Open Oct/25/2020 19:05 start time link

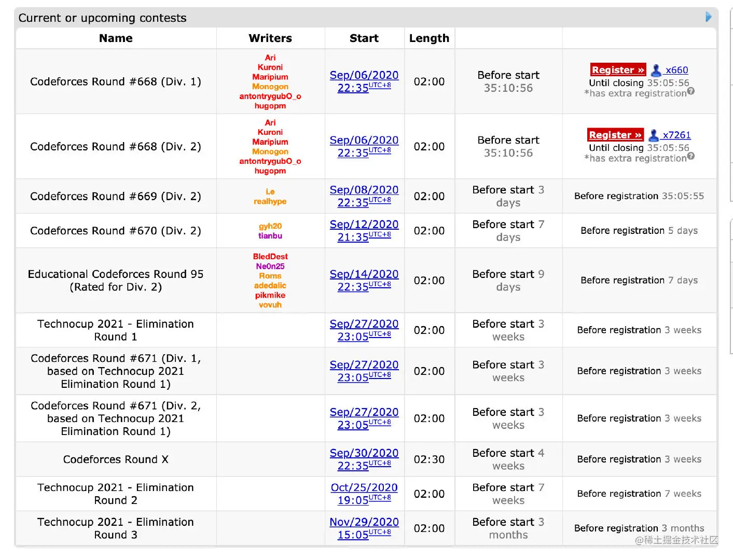click(x=364, y=494)
